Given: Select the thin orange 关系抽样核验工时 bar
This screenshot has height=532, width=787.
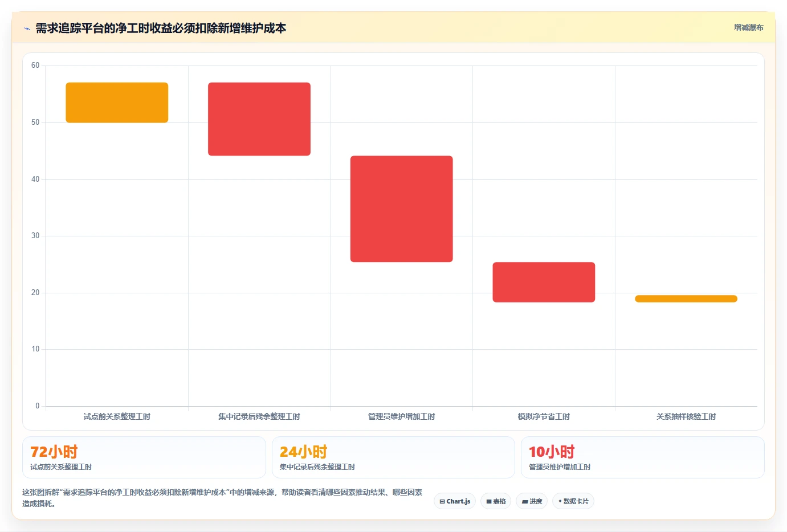Looking at the screenshot, I should [686, 298].
